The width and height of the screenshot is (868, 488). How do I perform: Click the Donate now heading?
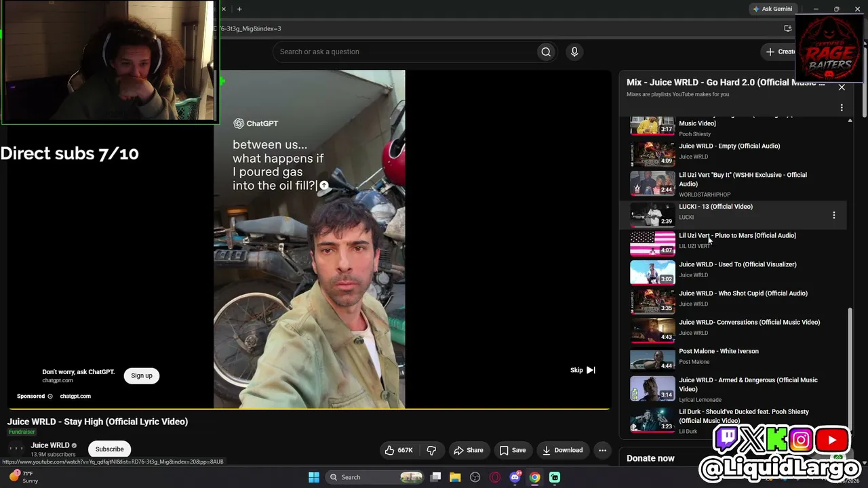pyautogui.click(x=650, y=458)
